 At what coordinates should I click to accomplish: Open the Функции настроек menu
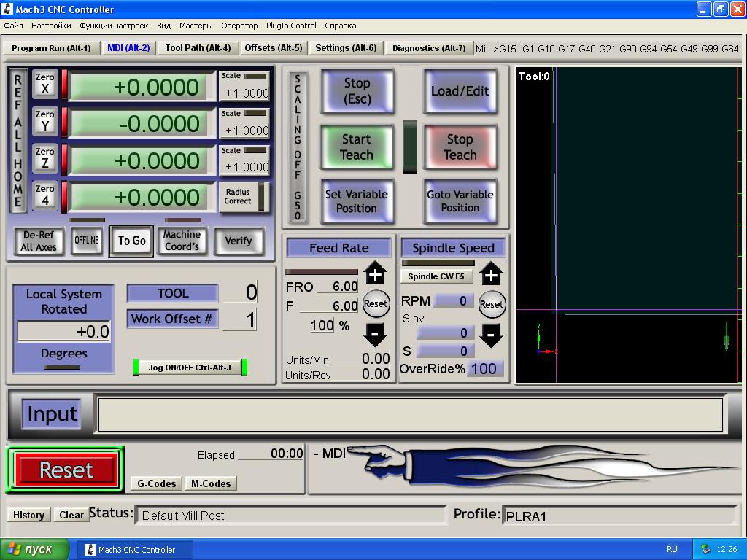pyautogui.click(x=114, y=26)
